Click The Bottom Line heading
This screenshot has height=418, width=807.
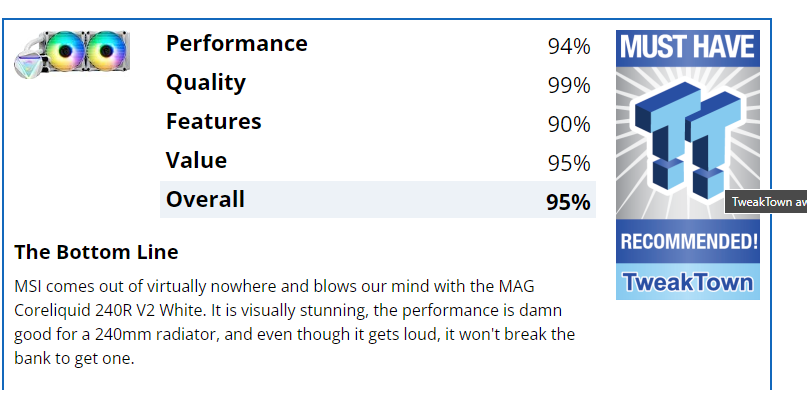(96, 252)
